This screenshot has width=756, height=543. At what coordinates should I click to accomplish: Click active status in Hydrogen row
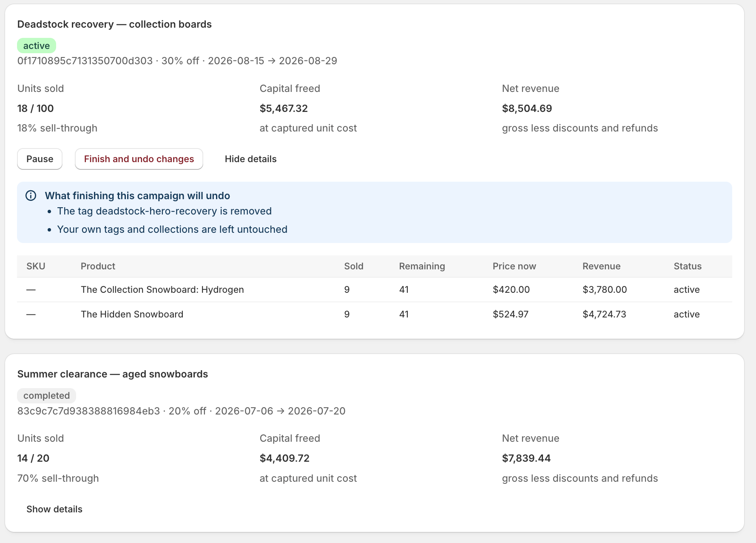click(x=687, y=290)
